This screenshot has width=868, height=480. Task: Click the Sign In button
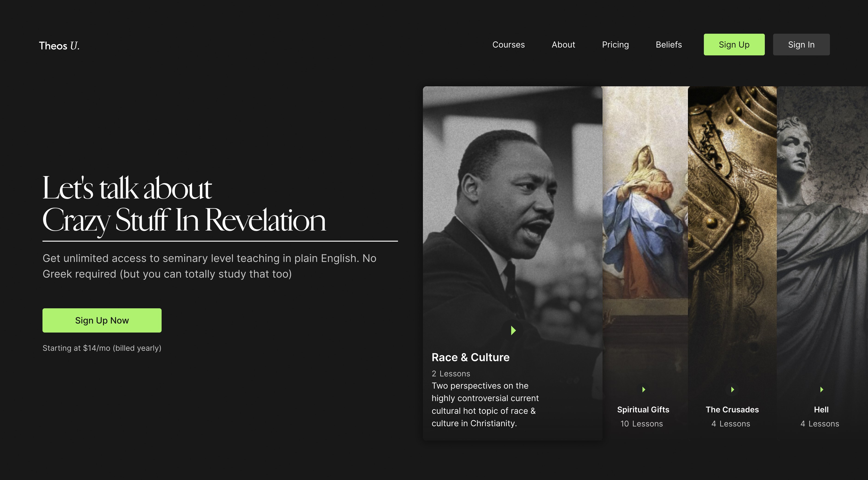click(801, 45)
